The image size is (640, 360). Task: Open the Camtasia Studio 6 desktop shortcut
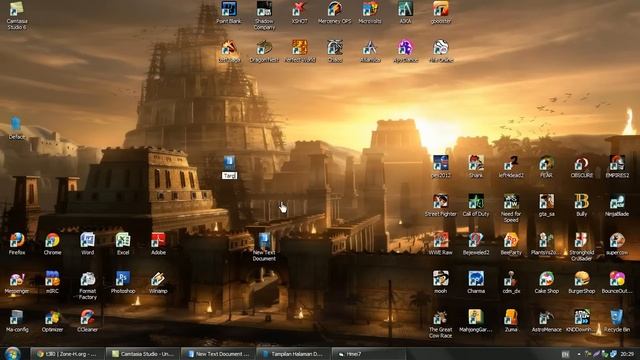[17, 16]
